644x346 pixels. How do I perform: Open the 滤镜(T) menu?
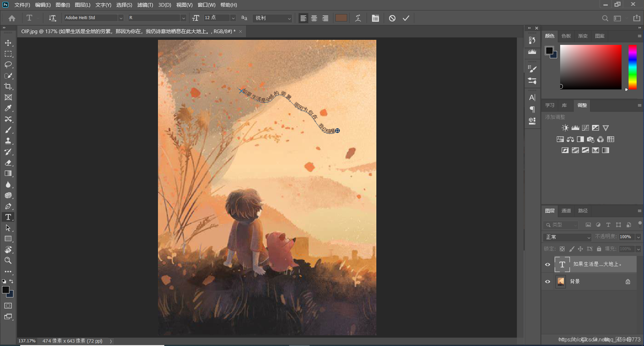point(145,5)
